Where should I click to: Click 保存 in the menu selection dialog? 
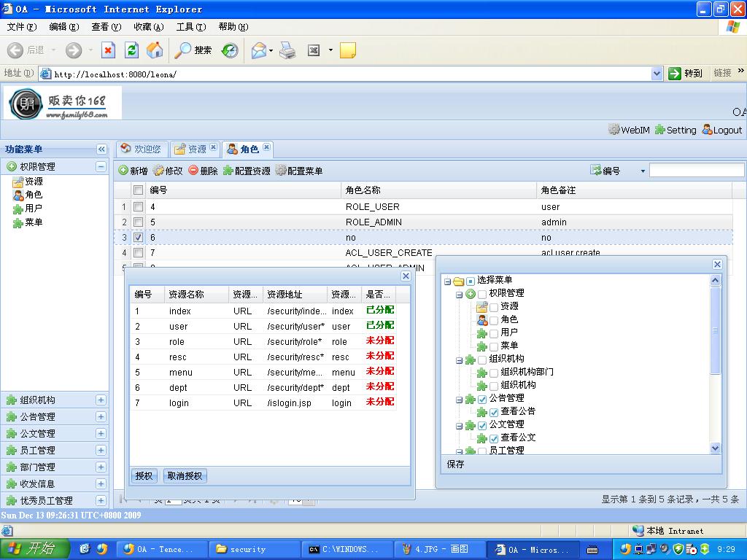point(455,464)
